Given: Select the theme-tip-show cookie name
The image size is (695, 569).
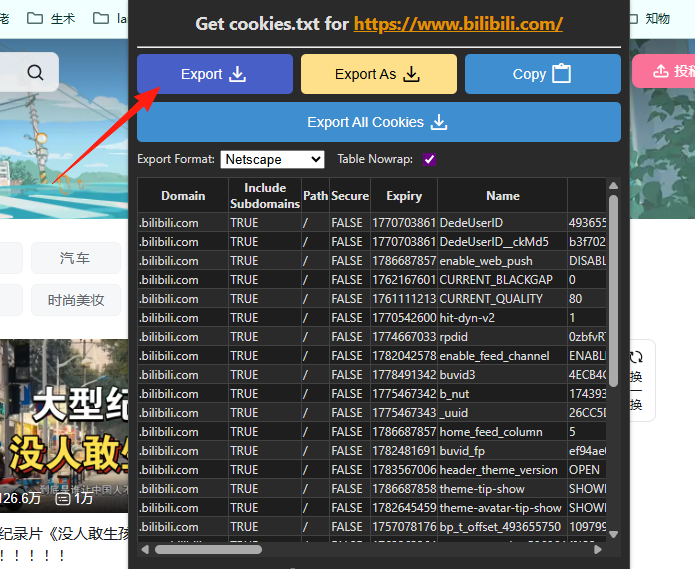Looking at the screenshot, I should (x=503, y=489).
